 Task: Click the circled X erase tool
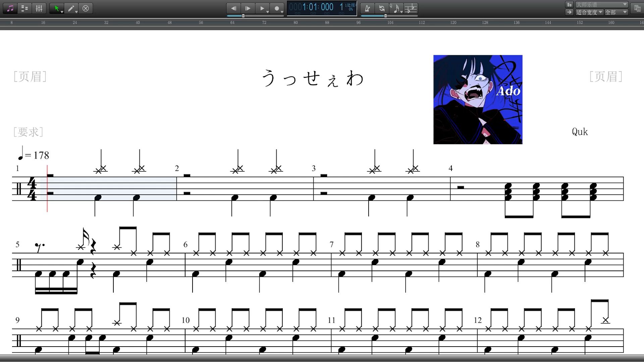pos(86,8)
